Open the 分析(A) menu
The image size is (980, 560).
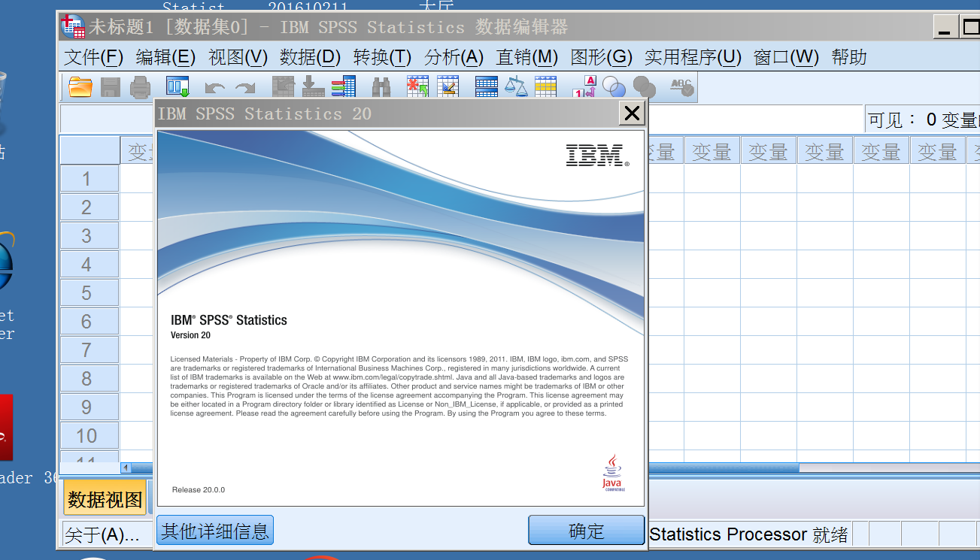click(x=454, y=57)
